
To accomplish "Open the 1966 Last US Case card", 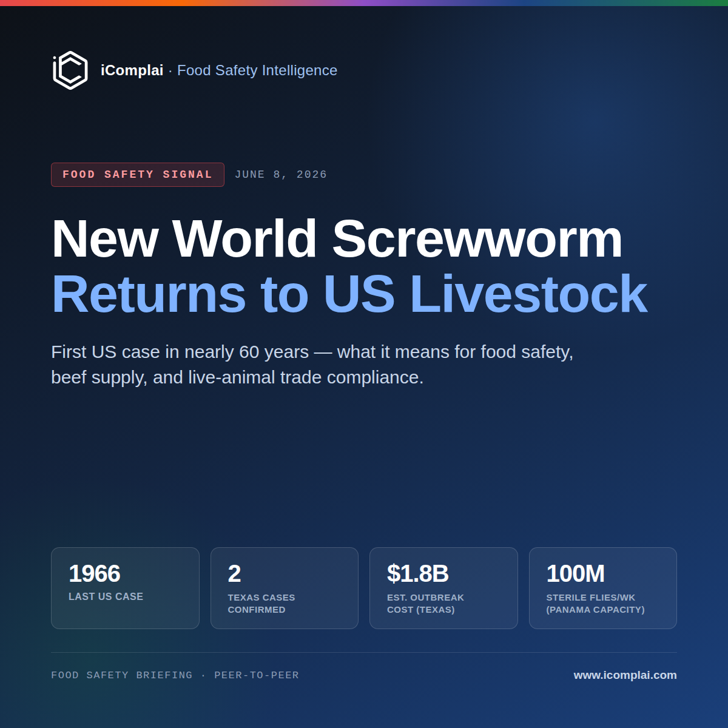I will pos(125,588).
